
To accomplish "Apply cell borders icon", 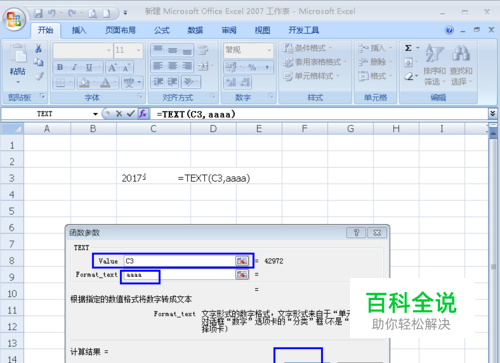I will 60,82.
